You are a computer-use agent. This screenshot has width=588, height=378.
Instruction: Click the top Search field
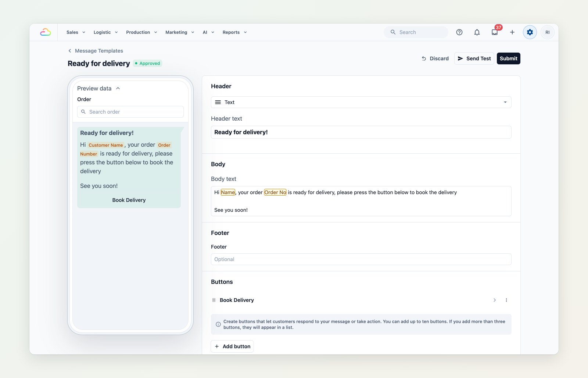416,32
